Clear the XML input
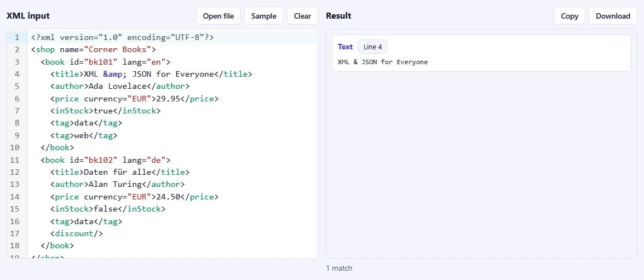 tap(302, 16)
